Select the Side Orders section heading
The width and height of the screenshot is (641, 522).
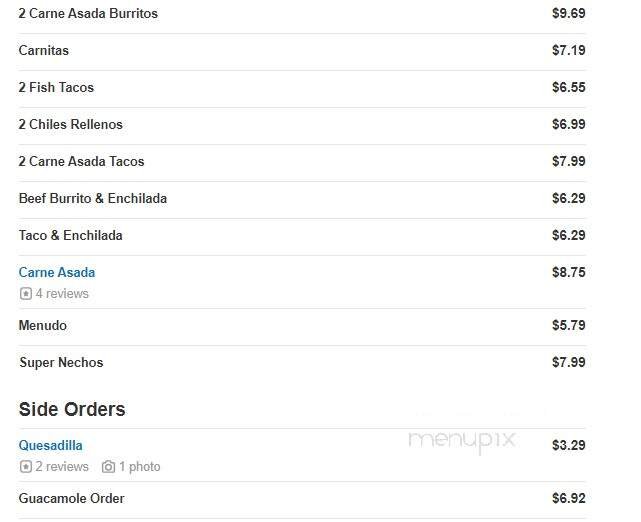click(x=72, y=409)
